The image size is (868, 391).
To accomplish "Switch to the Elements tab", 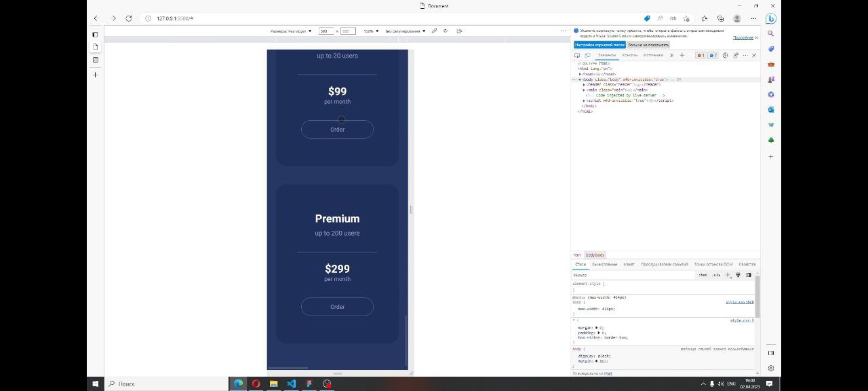I will (x=607, y=56).
